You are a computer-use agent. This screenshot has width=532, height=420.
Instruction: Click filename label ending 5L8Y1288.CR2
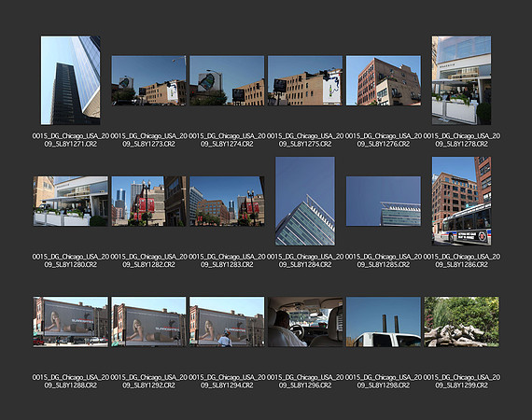(x=71, y=382)
